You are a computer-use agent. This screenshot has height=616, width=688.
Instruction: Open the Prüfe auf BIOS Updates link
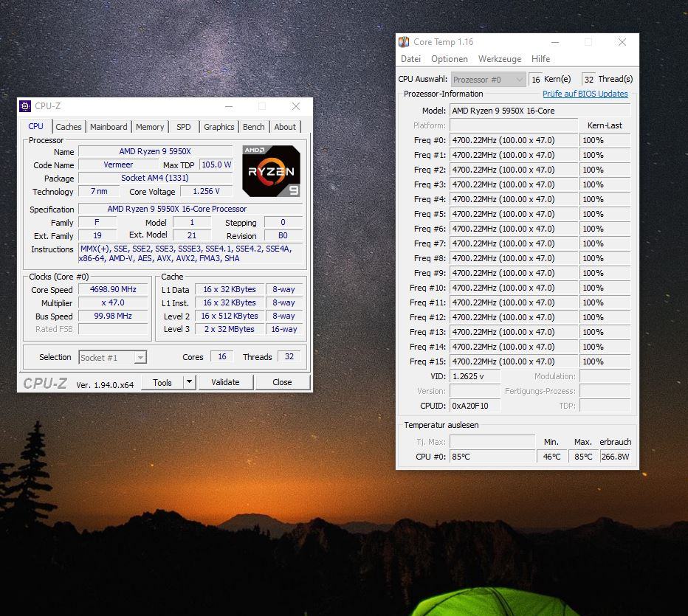(x=585, y=94)
